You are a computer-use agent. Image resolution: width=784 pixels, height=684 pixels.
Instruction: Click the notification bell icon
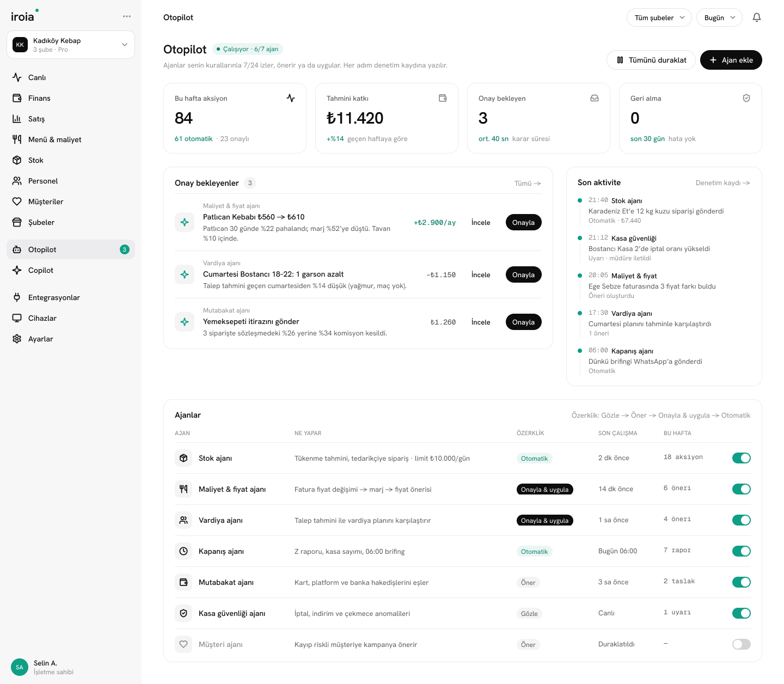(x=757, y=17)
